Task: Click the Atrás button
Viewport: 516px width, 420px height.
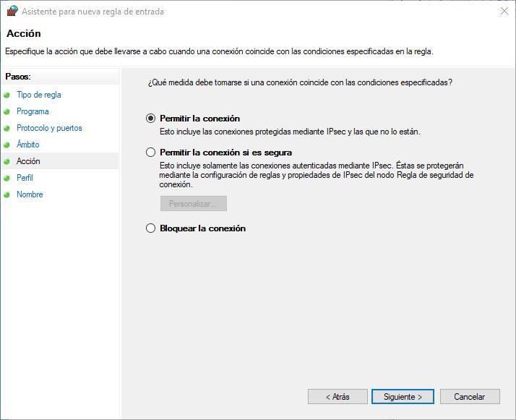Action: [337, 397]
